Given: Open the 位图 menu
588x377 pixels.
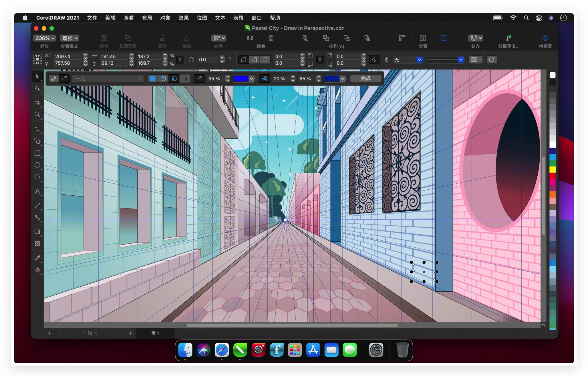Looking at the screenshot, I should pyautogui.click(x=202, y=18).
